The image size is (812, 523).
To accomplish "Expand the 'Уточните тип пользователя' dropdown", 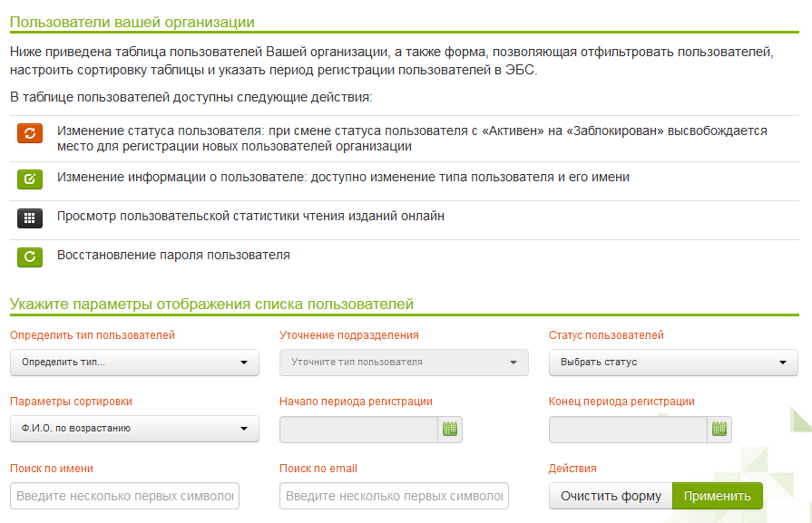I will pyautogui.click(x=404, y=363).
